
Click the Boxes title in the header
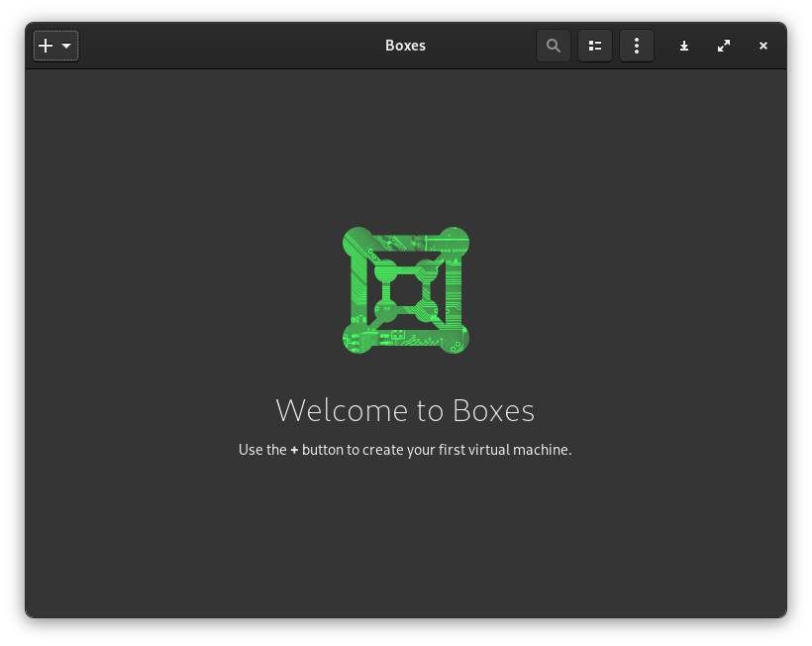[x=405, y=46]
